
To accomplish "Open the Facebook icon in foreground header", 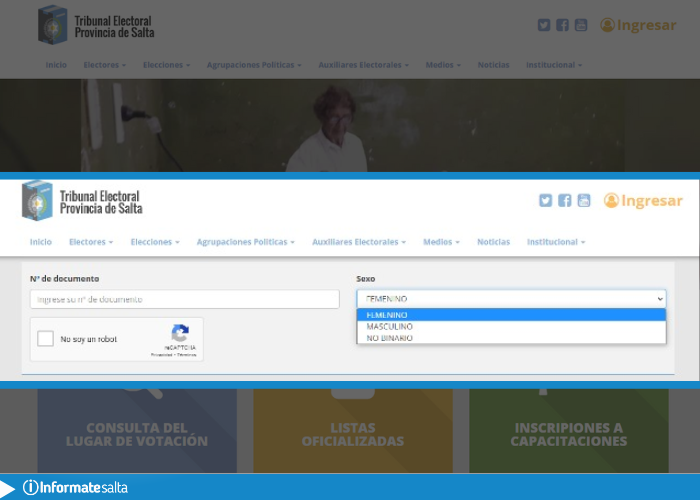I will point(564,200).
